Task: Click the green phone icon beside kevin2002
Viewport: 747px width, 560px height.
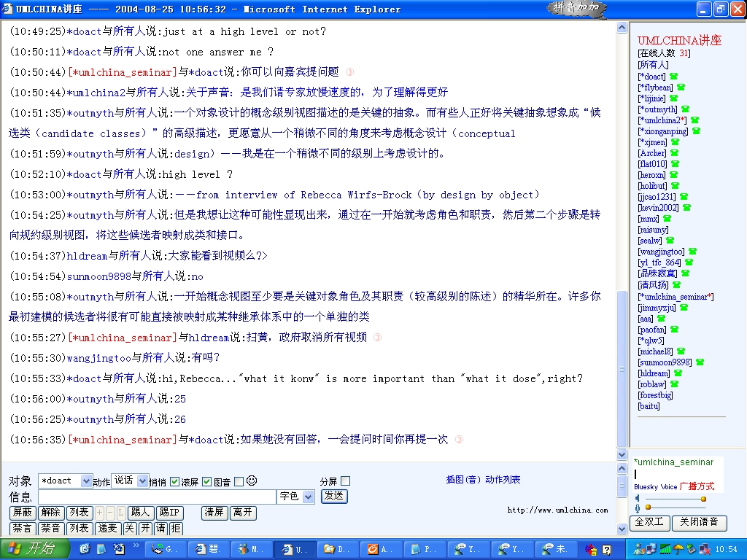Action: pyautogui.click(x=686, y=208)
